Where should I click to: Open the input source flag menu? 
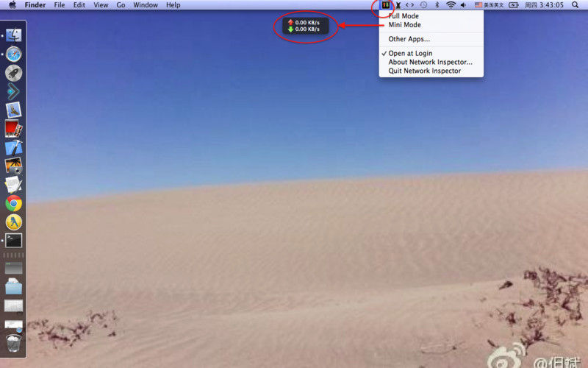point(489,5)
